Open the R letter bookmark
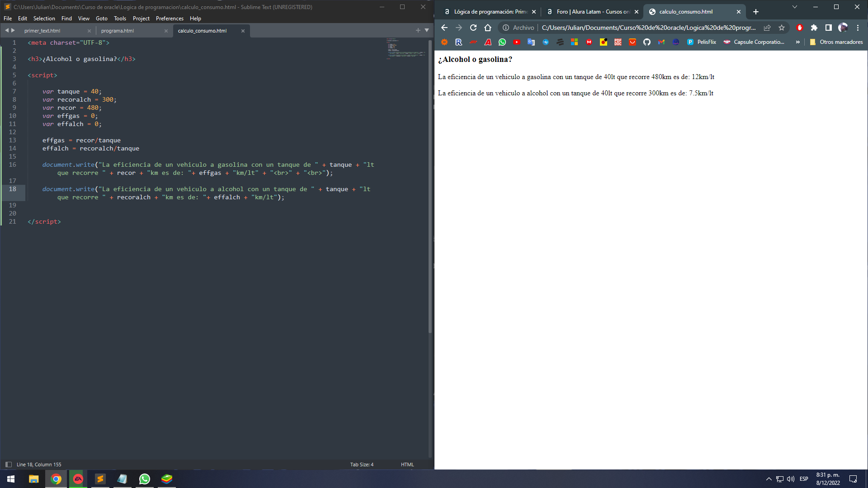This screenshot has height=488, width=868. (x=459, y=42)
